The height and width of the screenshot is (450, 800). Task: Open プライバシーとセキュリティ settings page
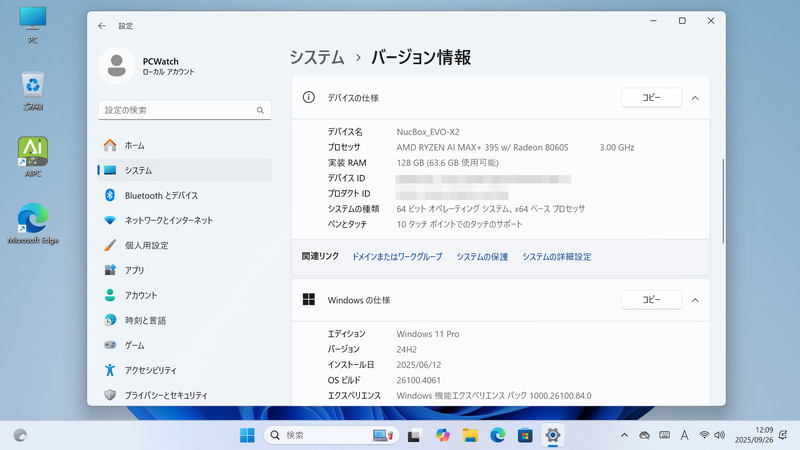coord(185,395)
